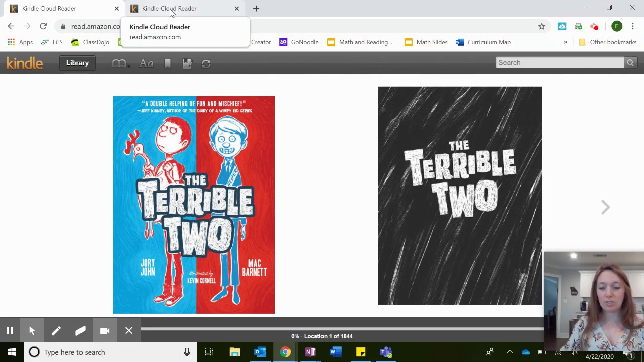Open the ClassDojo bookmark
Image resolution: width=644 pixels, height=362 pixels.
click(90, 42)
